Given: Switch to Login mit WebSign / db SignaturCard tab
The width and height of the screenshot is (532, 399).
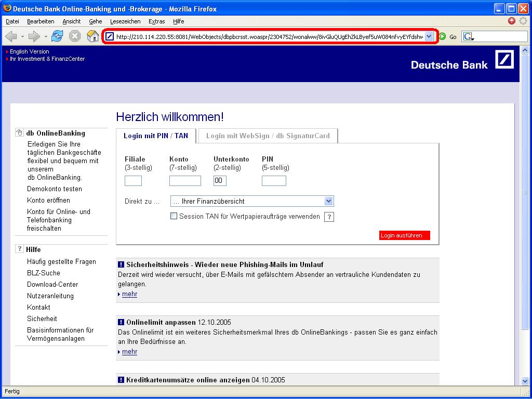Looking at the screenshot, I should (268, 136).
